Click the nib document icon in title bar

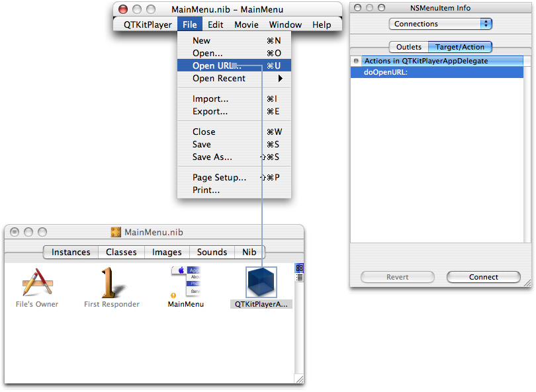point(116,232)
